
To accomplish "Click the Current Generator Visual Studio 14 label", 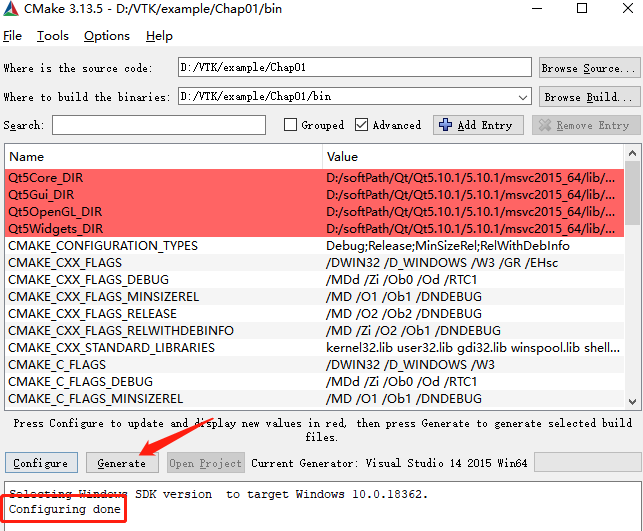I will [389, 463].
